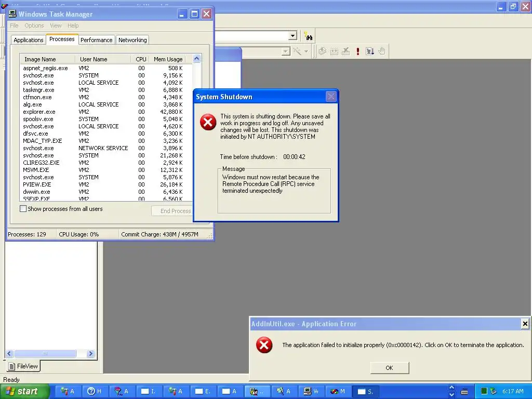
Task: Click the WizardBar wand actions icon
Action: click(x=297, y=51)
